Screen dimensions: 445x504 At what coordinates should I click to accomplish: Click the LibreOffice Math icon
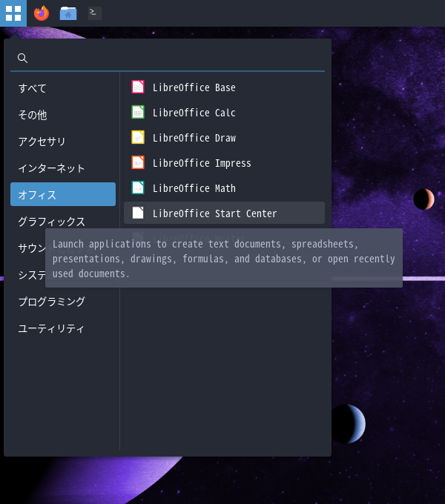[x=138, y=188]
